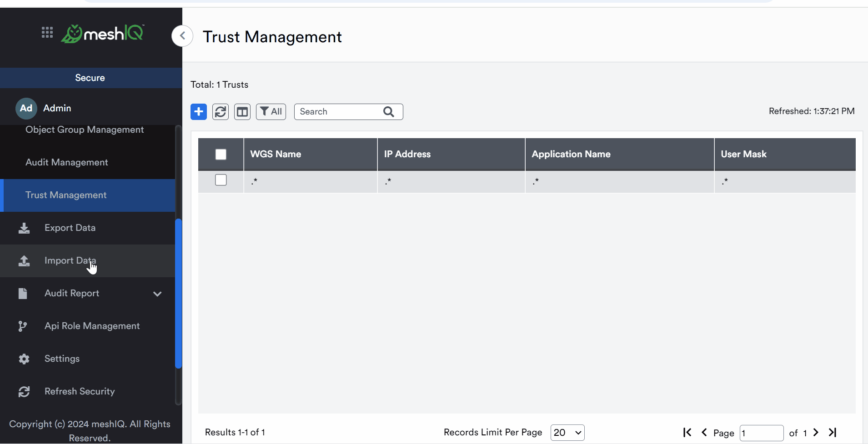This screenshot has width=868, height=444.
Task: Go to the previous page
Action: pos(704,432)
